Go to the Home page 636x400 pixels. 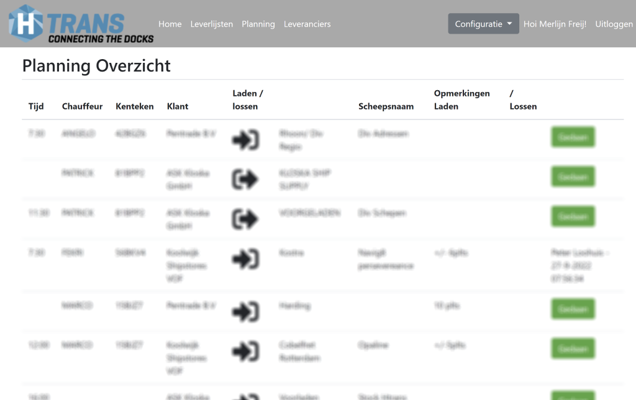[170, 24]
